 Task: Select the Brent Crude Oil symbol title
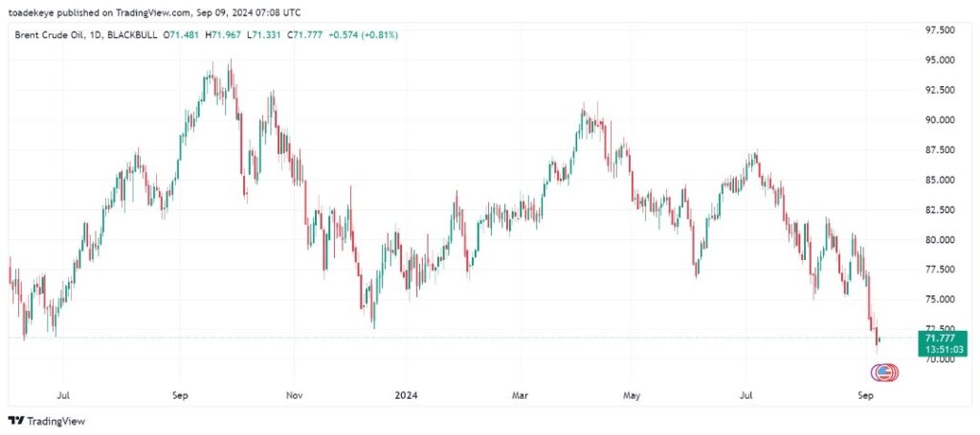(x=48, y=34)
